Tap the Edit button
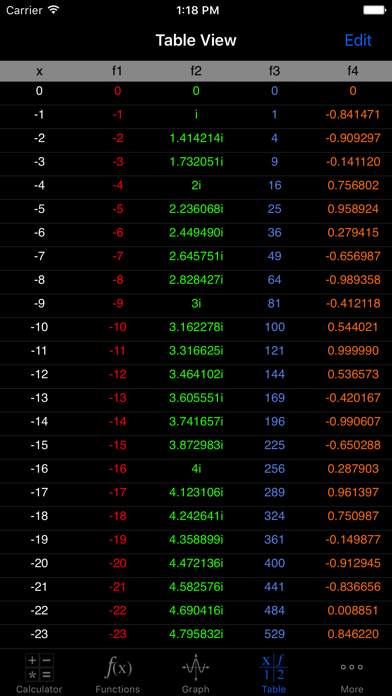Viewport: 392px width, 696px height. click(358, 40)
